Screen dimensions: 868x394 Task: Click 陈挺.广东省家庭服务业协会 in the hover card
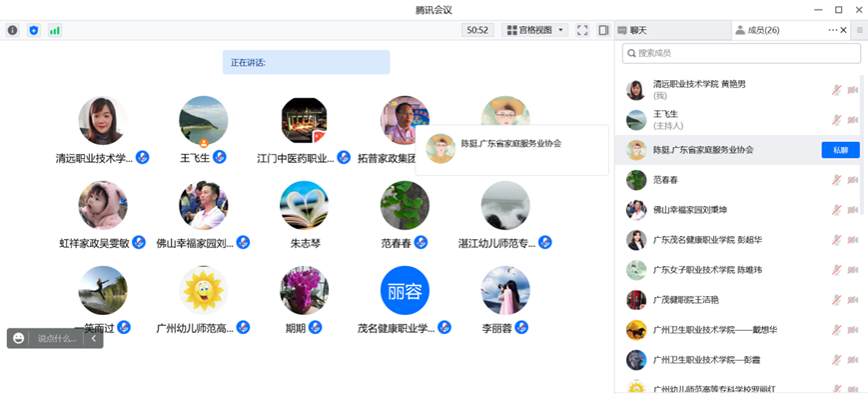511,144
